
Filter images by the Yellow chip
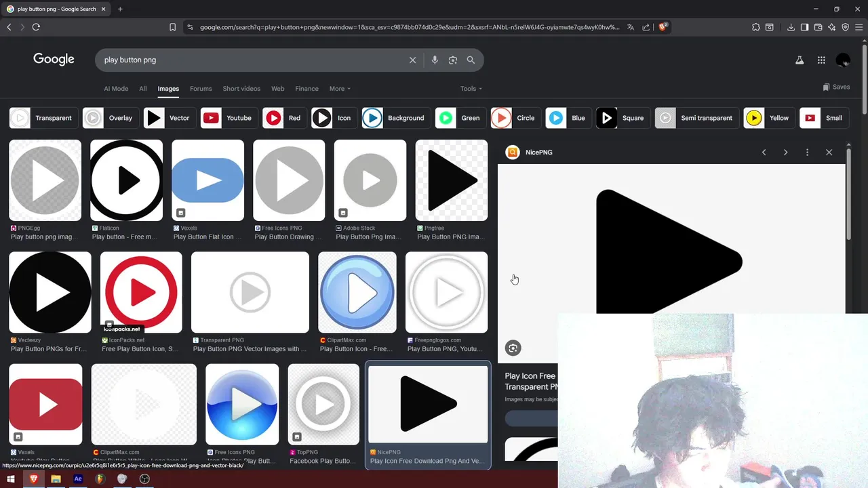click(769, 118)
